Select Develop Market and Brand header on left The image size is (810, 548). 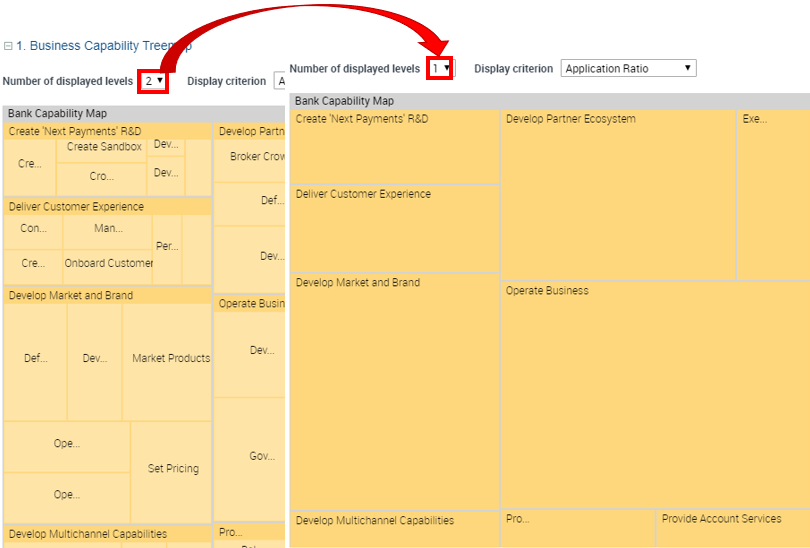(107, 296)
